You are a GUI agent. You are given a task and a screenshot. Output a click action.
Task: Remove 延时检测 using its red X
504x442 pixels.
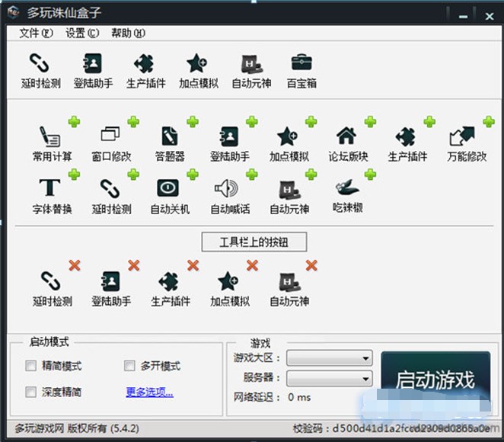(x=75, y=266)
